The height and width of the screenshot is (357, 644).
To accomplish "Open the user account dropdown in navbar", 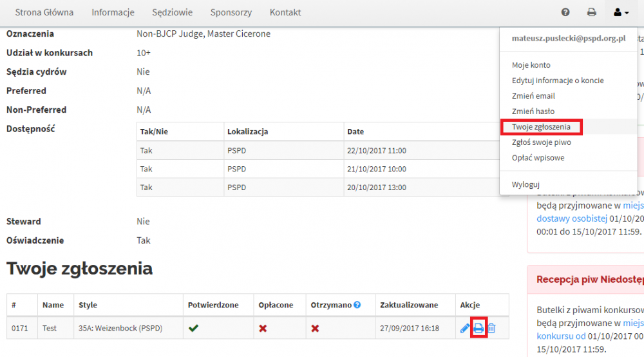I will pyautogui.click(x=621, y=12).
